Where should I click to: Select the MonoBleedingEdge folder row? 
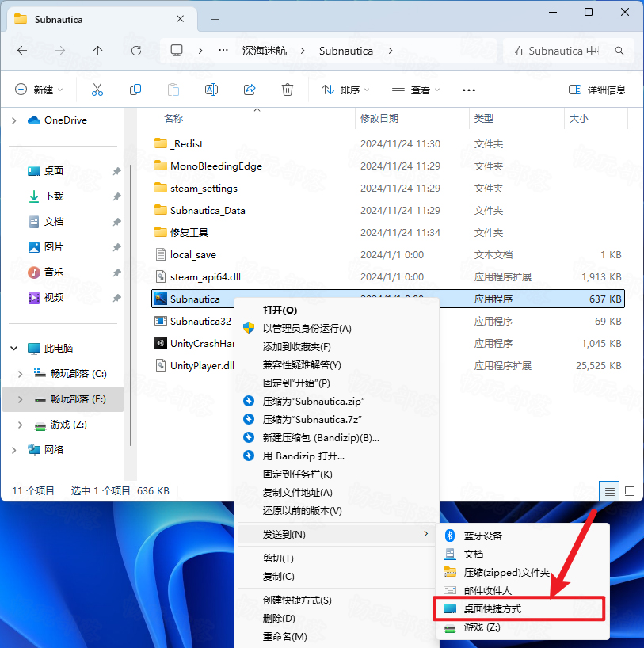388,166
